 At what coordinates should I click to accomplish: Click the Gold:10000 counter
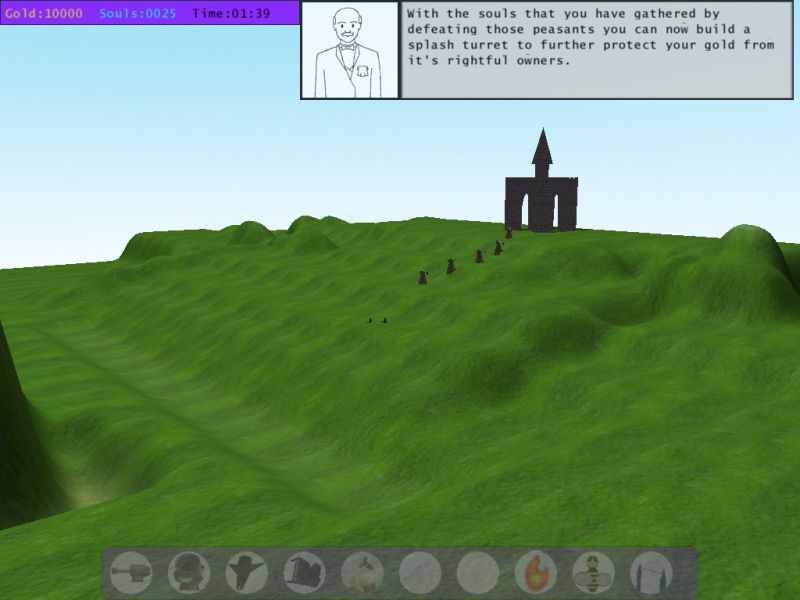click(44, 13)
